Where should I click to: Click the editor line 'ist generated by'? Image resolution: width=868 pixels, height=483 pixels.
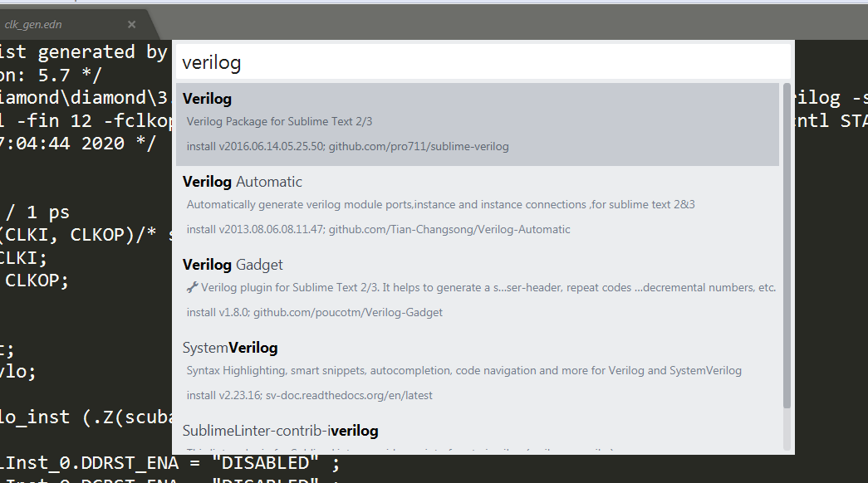pyautogui.click(x=84, y=52)
